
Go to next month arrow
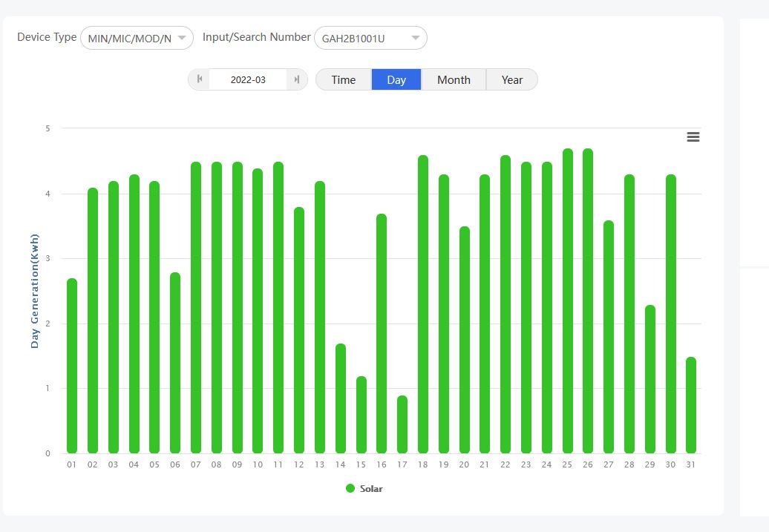click(297, 79)
